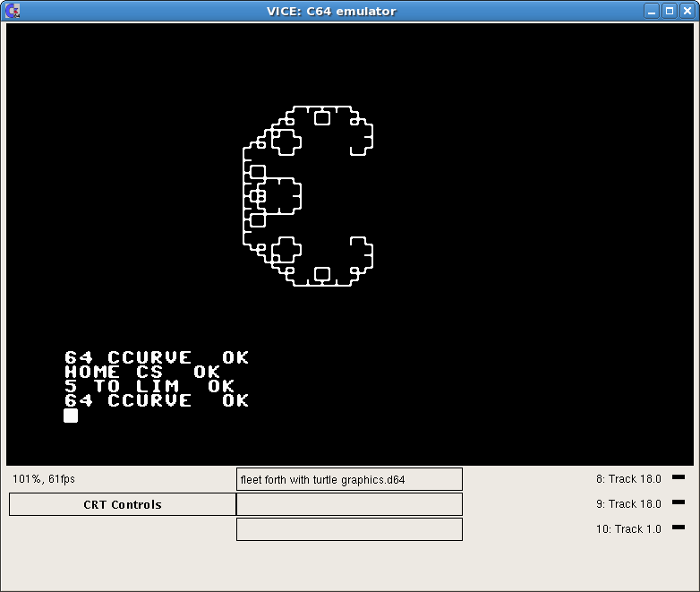Select the bottom empty drive image field
The image size is (700, 592).
[x=349, y=529]
